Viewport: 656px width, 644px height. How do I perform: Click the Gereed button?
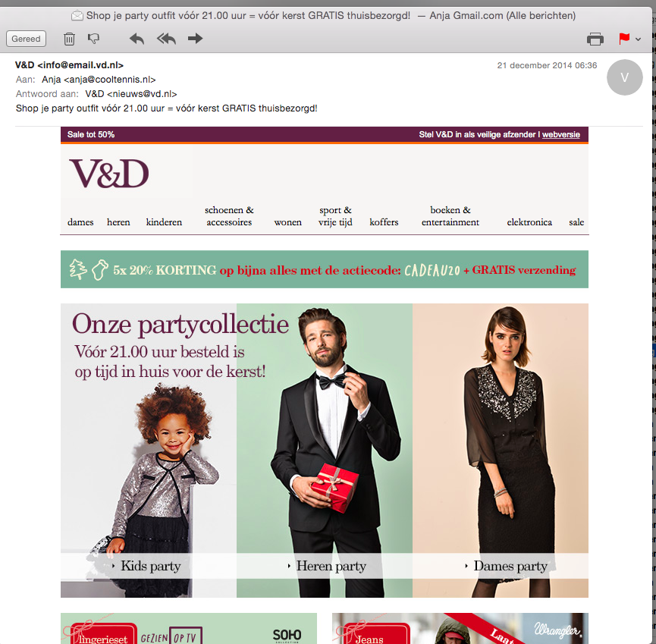coord(26,39)
